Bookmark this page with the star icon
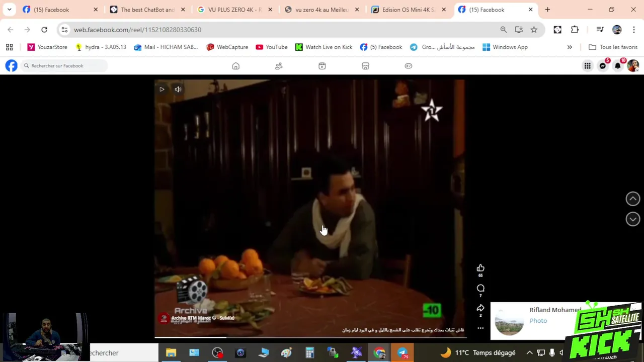Viewport: 644px width, 362px height. [534, 30]
